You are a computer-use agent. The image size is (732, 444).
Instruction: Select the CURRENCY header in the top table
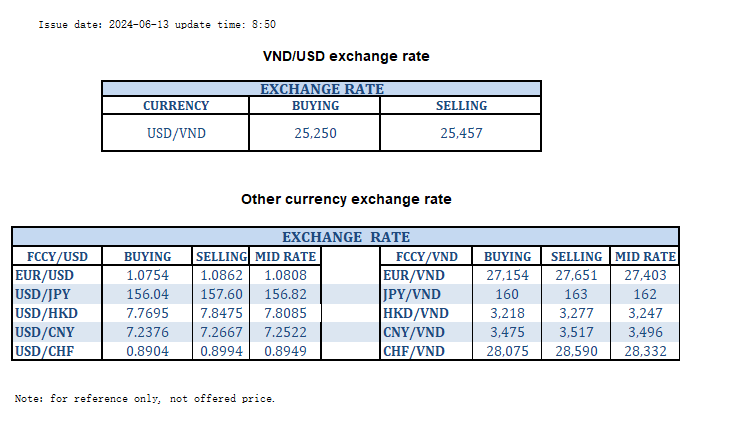pos(176,106)
